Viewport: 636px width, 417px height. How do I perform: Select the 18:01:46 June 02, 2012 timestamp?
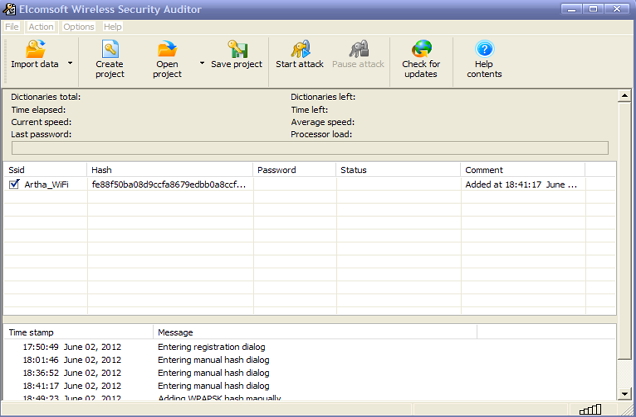click(72, 360)
